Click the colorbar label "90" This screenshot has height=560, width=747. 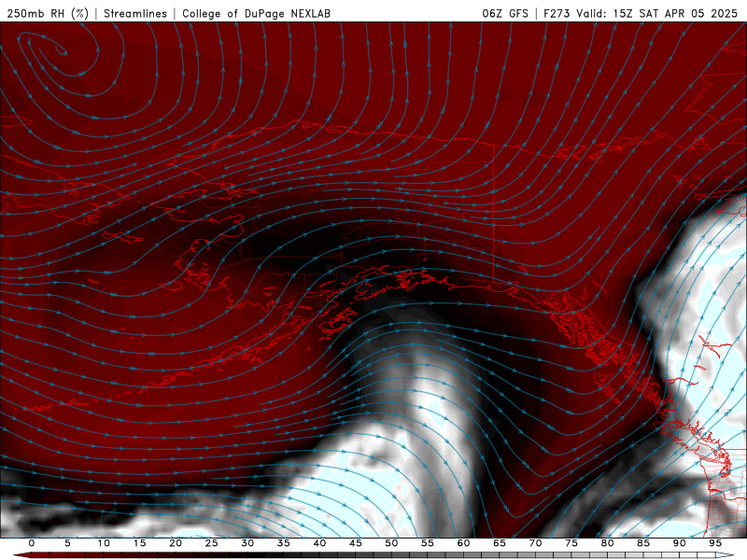tap(679, 543)
